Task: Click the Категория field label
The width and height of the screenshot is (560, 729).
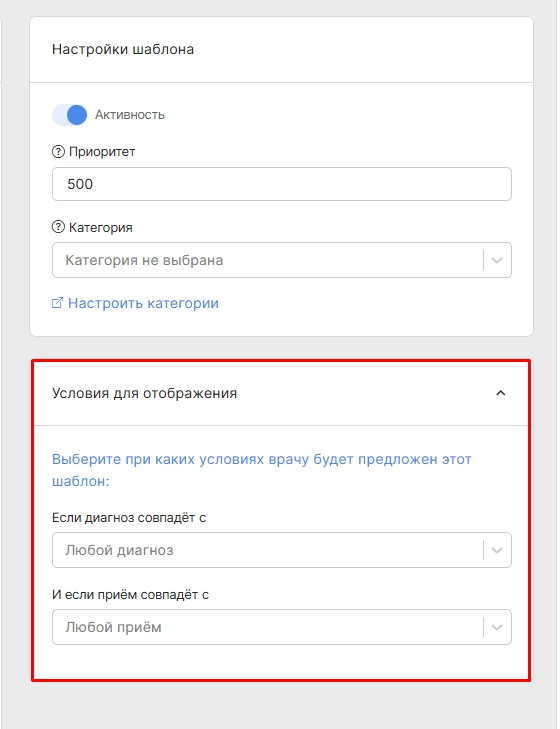Action: click(100, 227)
